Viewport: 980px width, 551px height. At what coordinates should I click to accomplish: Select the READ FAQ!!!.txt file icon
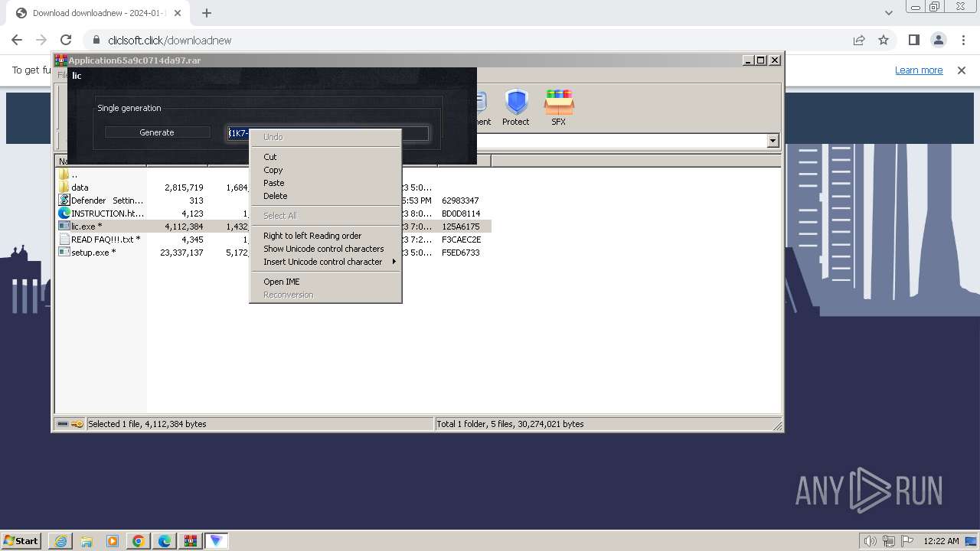(64, 240)
